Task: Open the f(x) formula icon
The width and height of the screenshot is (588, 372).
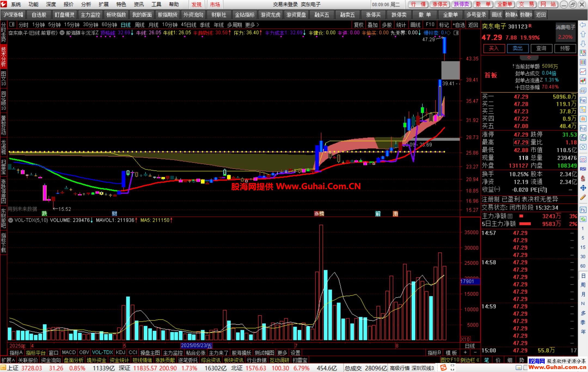Action: pos(583,138)
